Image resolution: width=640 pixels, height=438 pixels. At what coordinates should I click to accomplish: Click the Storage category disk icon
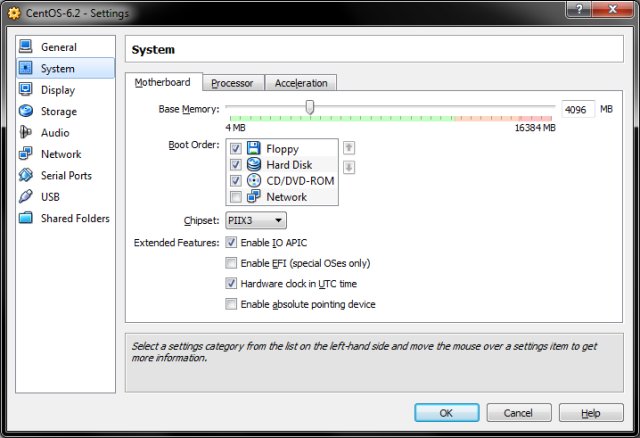pos(25,111)
